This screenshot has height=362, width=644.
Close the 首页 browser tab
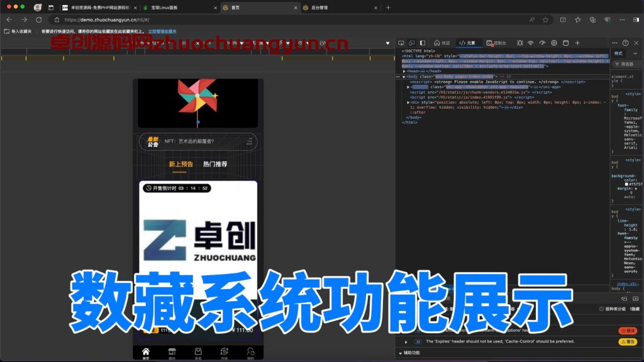point(296,8)
